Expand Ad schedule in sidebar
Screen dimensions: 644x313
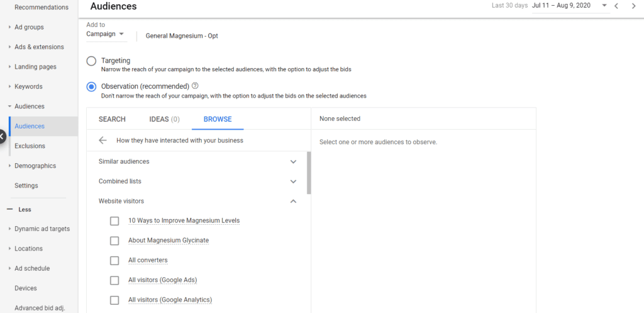pos(9,268)
